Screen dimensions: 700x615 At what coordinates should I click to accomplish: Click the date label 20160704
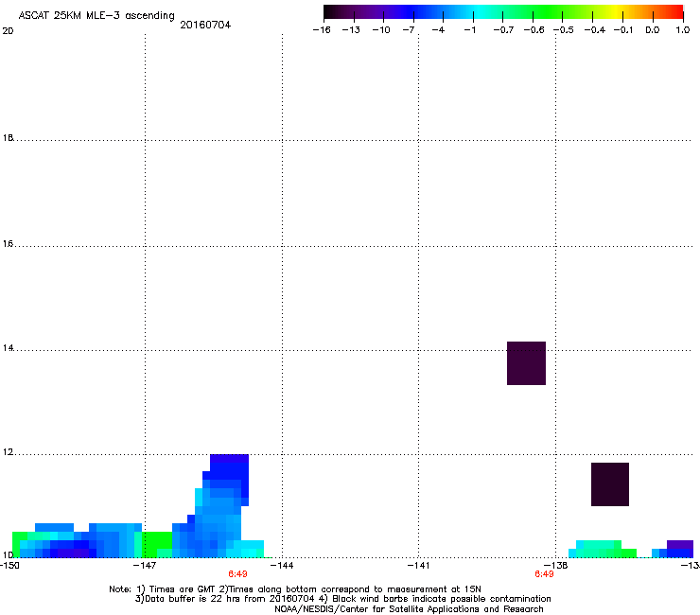pyautogui.click(x=205, y=25)
